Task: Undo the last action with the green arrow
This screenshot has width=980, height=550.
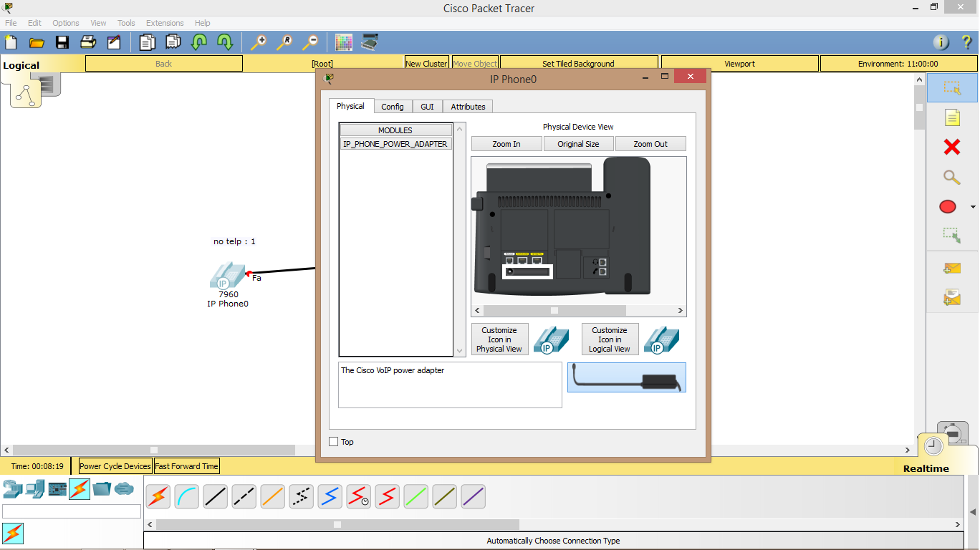Action: [x=199, y=42]
